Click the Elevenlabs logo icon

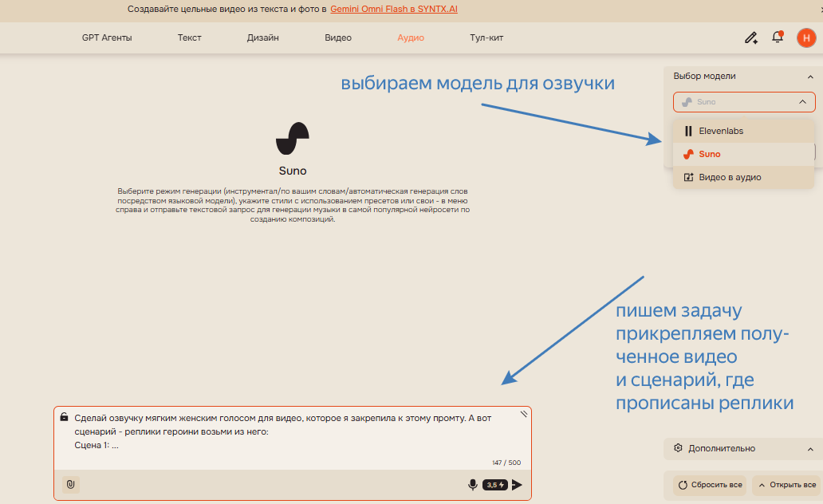tap(688, 132)
